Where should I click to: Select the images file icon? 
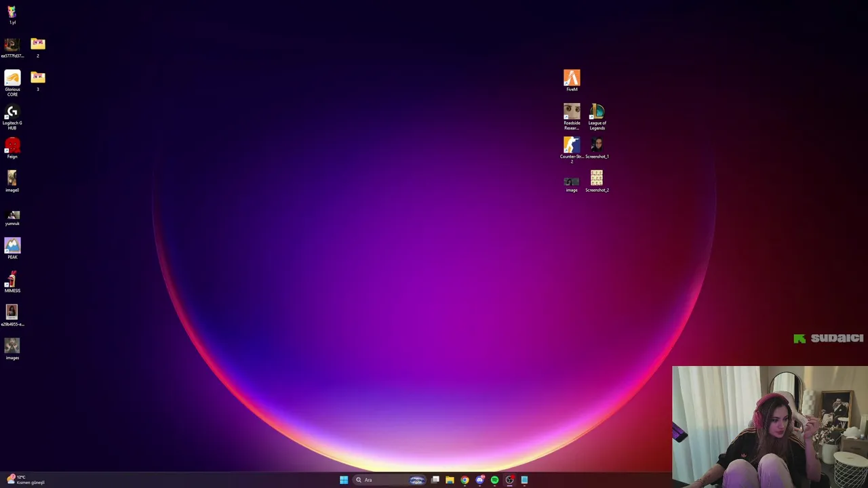click(x=12, y=349)
